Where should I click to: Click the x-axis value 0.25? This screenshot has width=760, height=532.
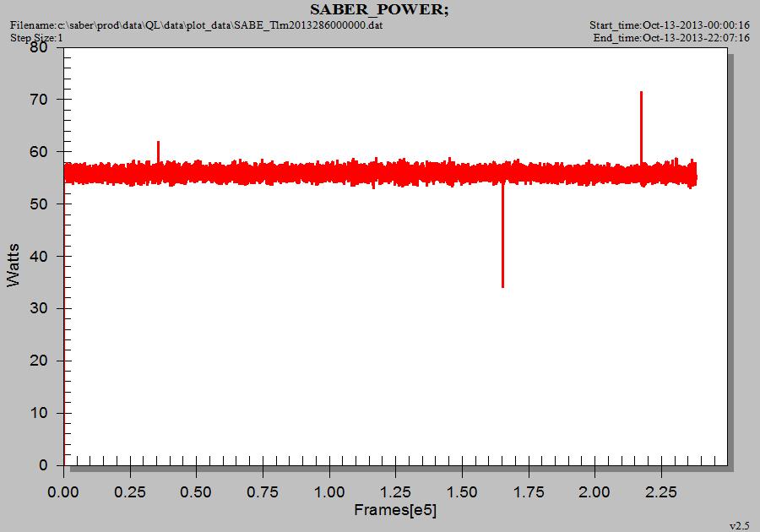pos(130,492)
